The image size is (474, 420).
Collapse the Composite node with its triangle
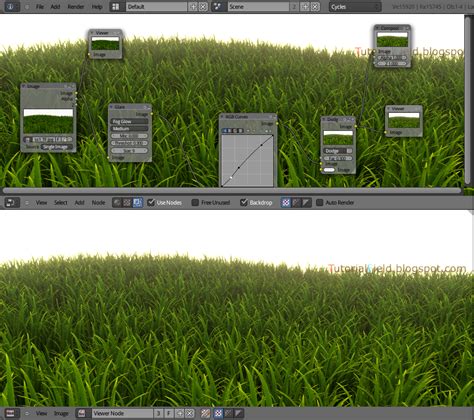377,28
